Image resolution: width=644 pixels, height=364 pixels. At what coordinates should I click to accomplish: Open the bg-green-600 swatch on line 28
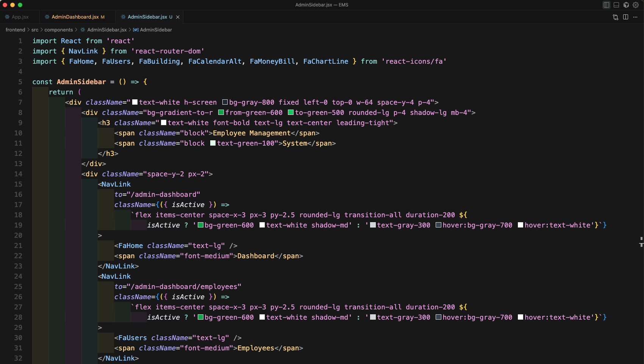pyautogui.click(x=200, y=317)
